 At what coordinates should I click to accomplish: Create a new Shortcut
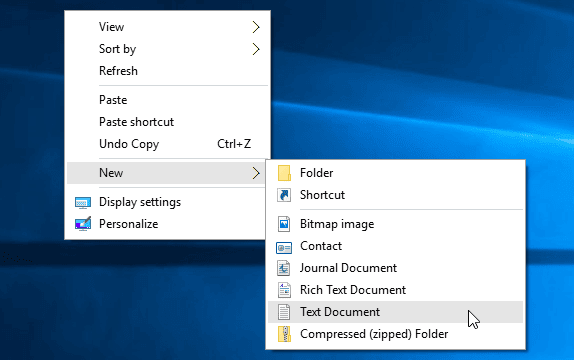point(395,195)
